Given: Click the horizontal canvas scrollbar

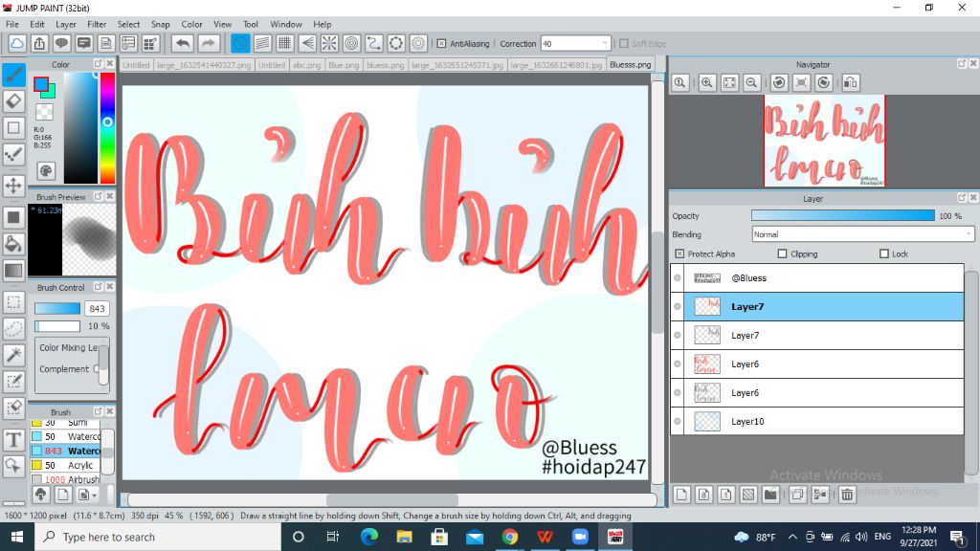Looking at the screenshot, I should [x=391, y=500].
